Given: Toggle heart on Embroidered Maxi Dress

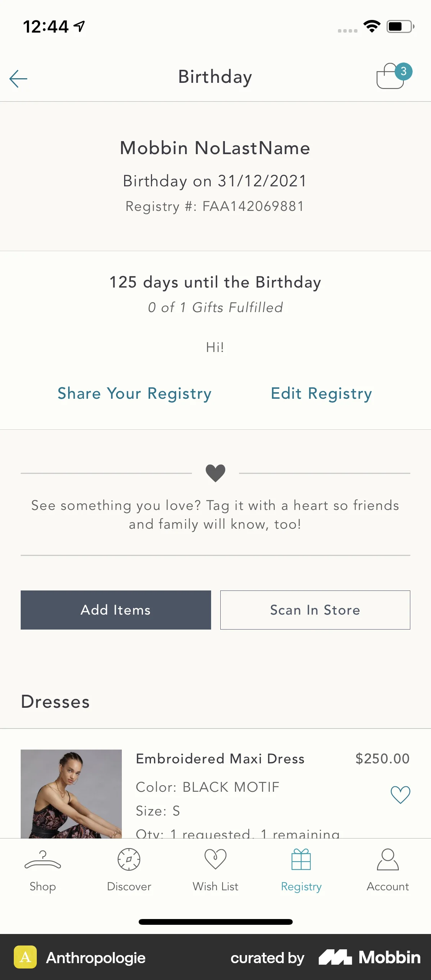Looking at the screenshot, I should click(x=400, y=794).
